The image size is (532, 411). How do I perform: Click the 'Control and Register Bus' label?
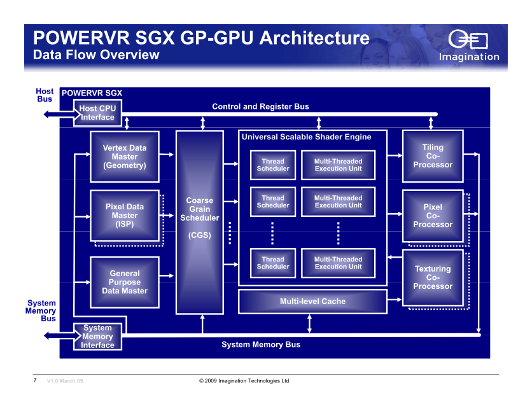click(x=260, y=106)
